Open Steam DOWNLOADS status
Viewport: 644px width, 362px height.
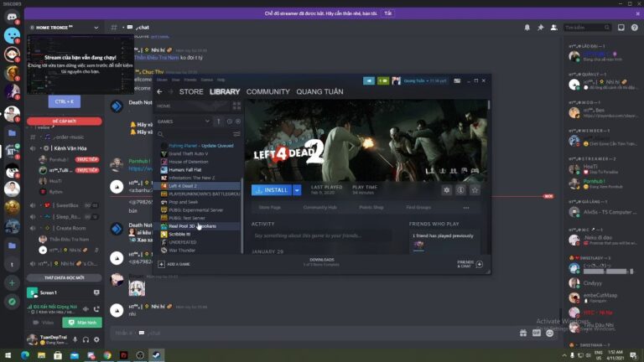point(322,262)
